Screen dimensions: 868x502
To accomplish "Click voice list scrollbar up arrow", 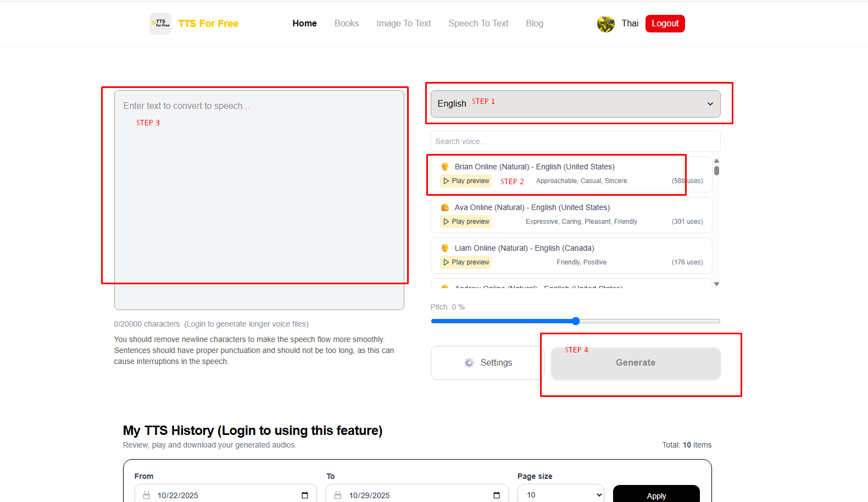I will click(716, 161).
